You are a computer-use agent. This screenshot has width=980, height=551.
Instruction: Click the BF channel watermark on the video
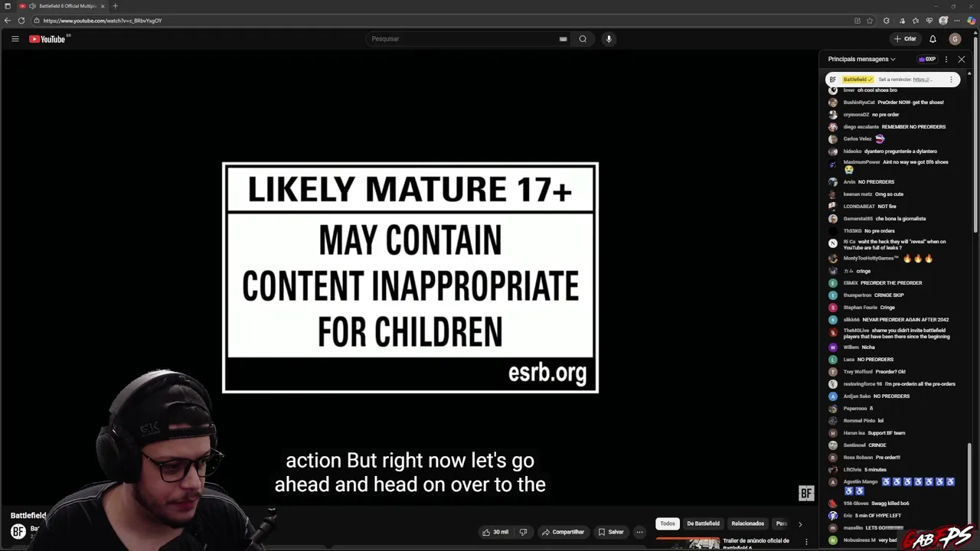806,494
